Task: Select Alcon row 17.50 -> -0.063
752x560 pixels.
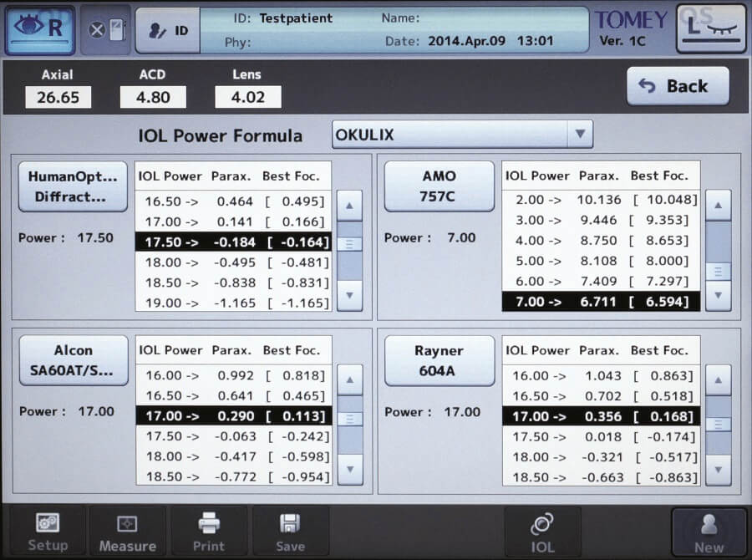Action: [x=234, y=436]
